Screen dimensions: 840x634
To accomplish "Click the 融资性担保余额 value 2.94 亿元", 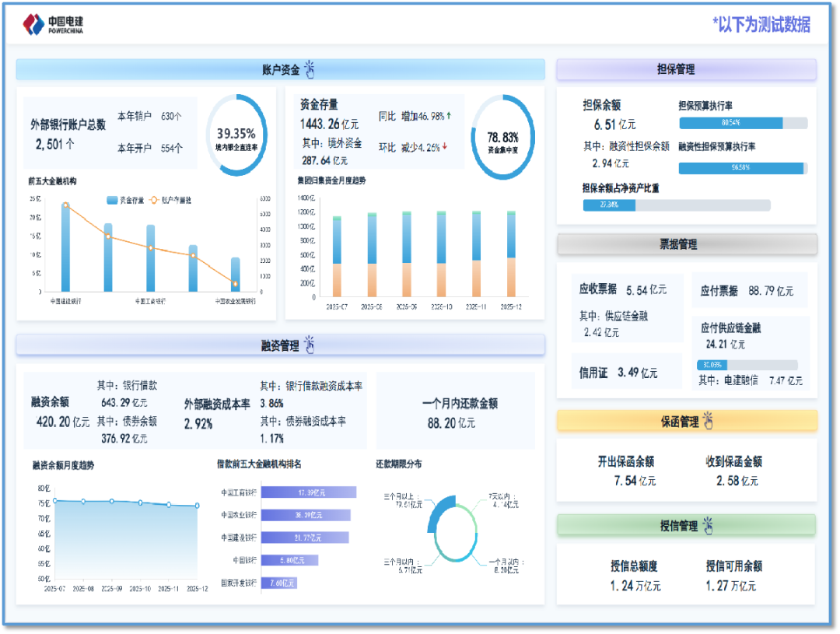I will tap(611, 163).
